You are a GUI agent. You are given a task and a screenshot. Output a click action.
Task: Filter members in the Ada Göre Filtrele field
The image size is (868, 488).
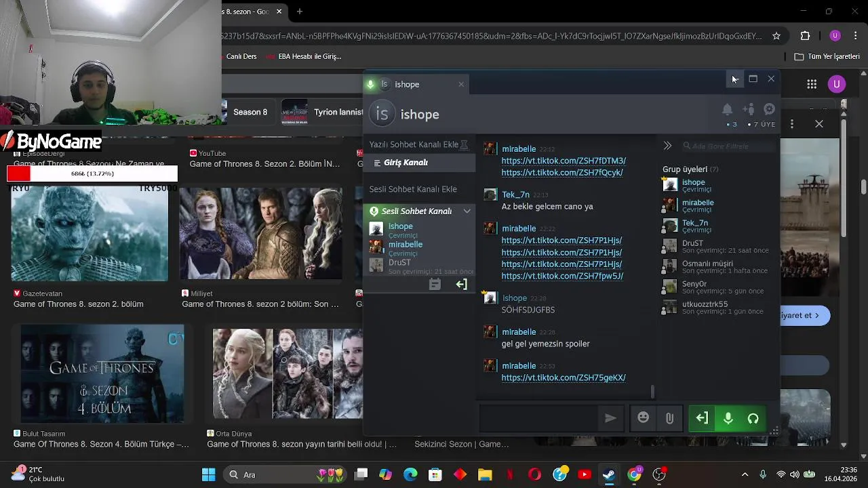(x=728, y=146)
